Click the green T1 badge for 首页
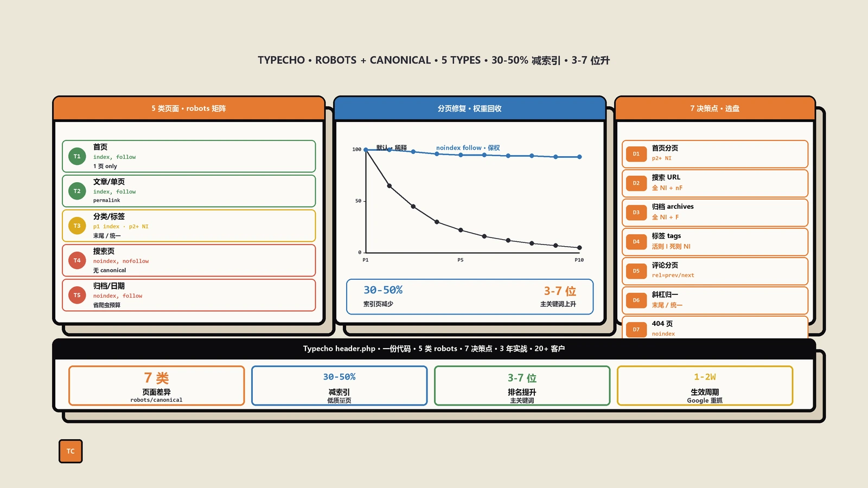Viewport: 868px width, 488px height. point(77,156)
